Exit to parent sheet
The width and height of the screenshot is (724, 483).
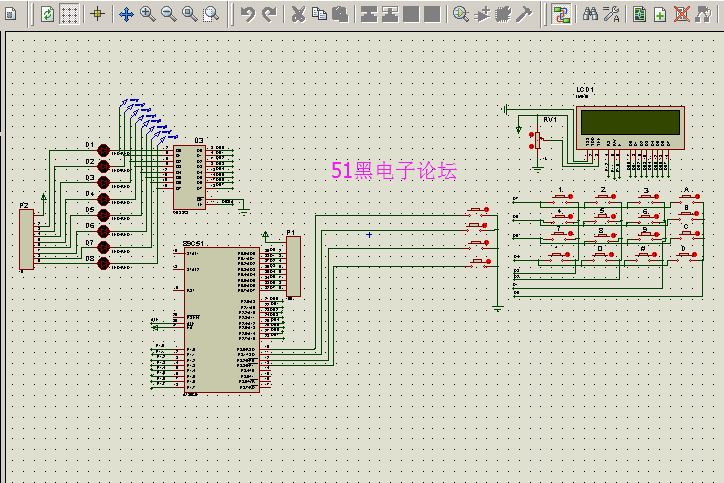point(703,14)
